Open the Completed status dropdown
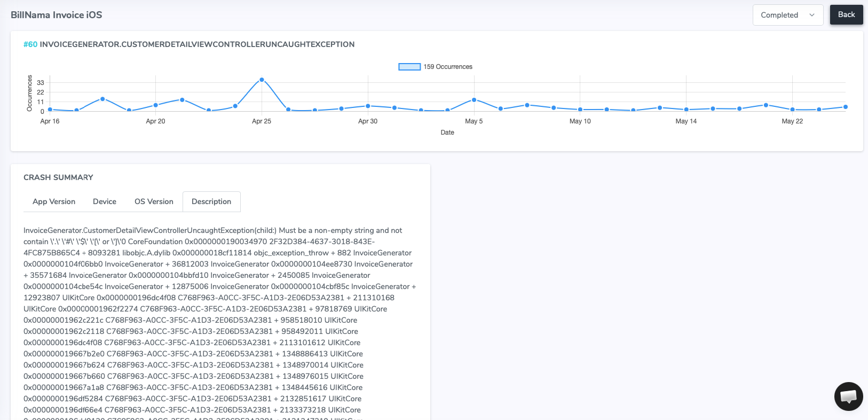 click(788, 15)
